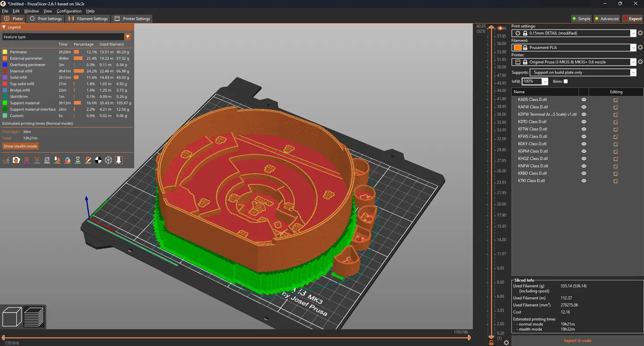Click editing icon for KADS Class D.stl

[x=616, y=100]
